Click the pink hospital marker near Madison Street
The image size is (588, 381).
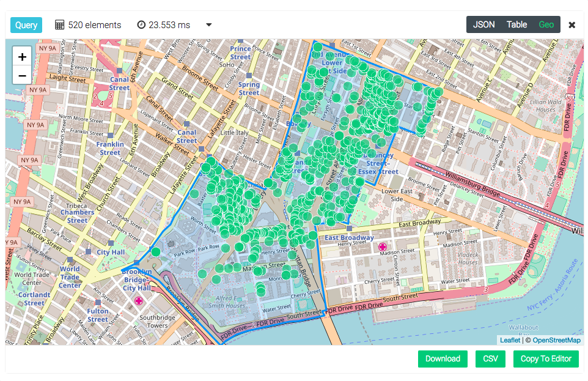click(383, 248)
